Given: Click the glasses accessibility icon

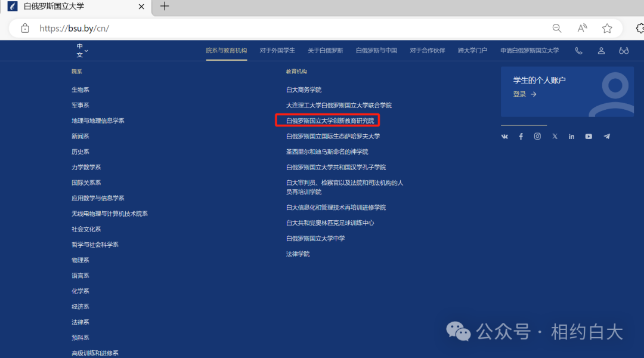Looking at the screenshot, I should click(624, 51).
